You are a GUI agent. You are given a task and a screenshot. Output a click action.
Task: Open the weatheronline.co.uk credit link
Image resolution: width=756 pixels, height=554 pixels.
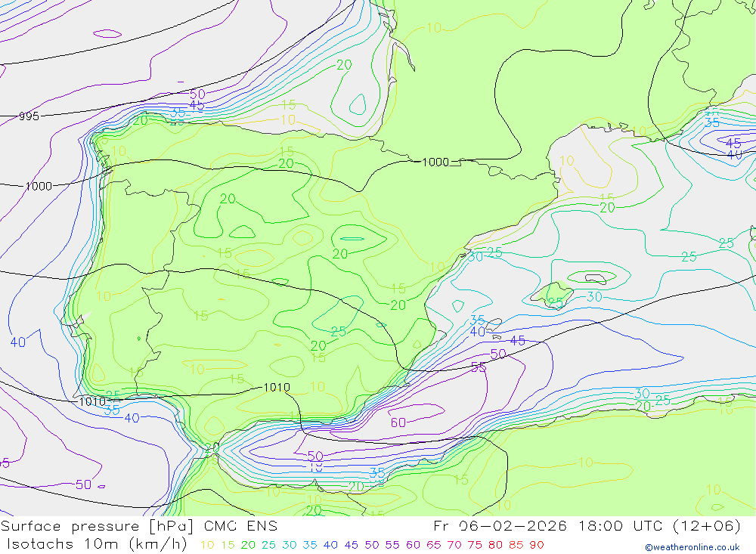(692, 547)
